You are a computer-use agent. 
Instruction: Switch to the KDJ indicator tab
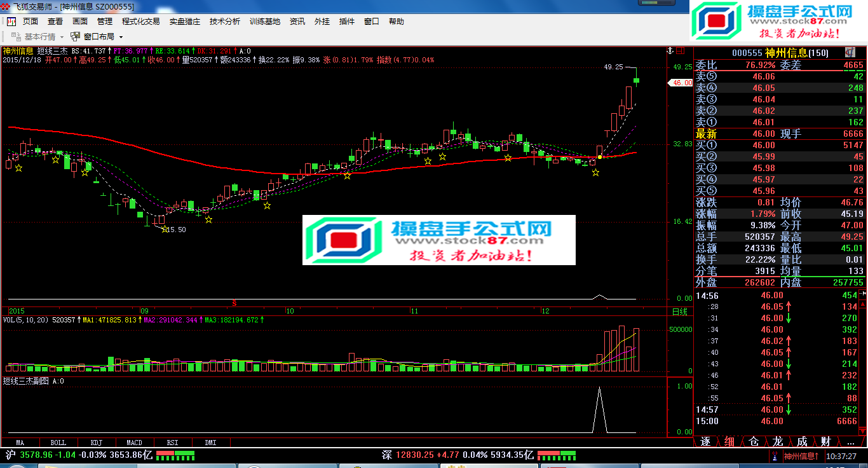pyautogui.click(x=97, y=443)
